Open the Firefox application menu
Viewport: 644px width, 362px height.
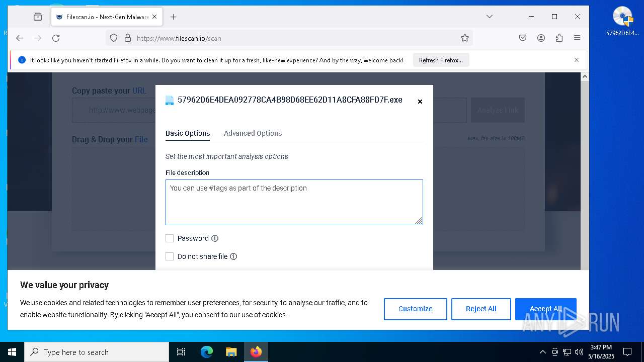577,38
